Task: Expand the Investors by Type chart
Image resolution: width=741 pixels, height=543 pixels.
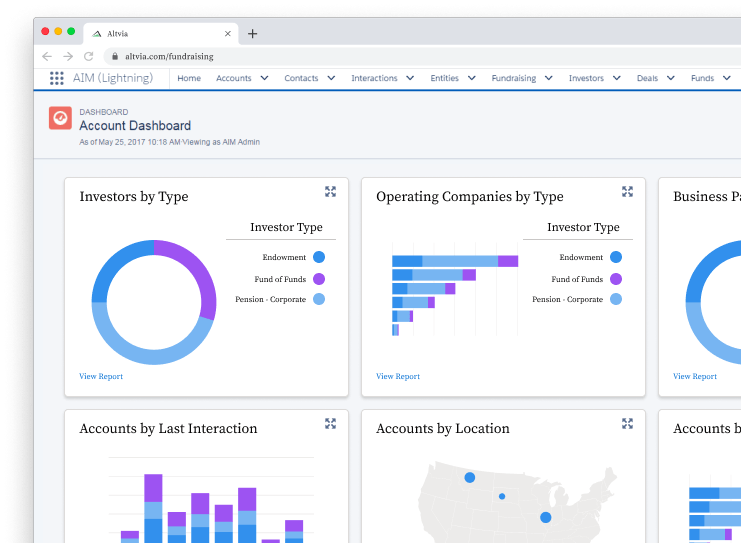Action: [330, 191]
